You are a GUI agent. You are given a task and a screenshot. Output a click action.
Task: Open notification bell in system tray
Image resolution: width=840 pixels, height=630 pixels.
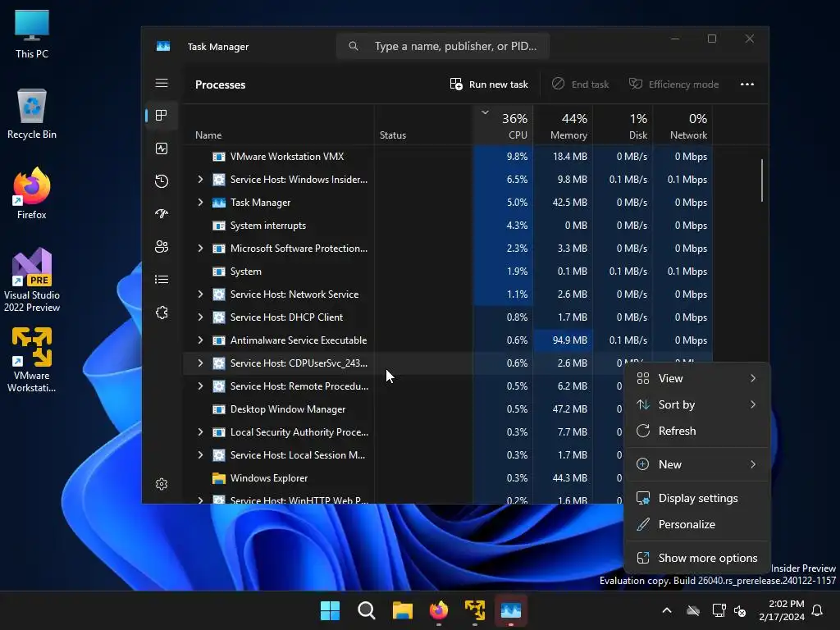(x=818, y=610)
